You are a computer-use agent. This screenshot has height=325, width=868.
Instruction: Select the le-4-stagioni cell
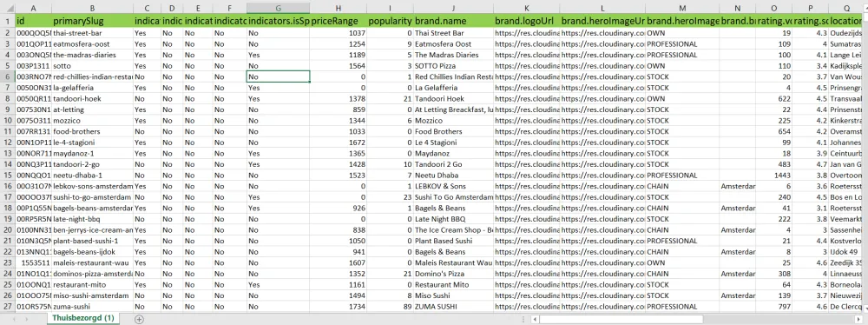92,143
